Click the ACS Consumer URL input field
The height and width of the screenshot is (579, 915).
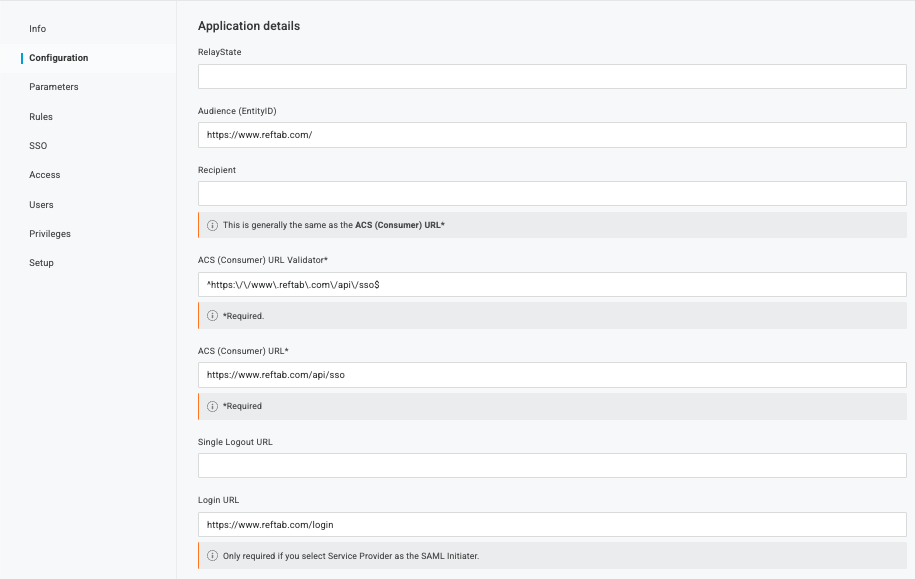(x=551, y=374)
